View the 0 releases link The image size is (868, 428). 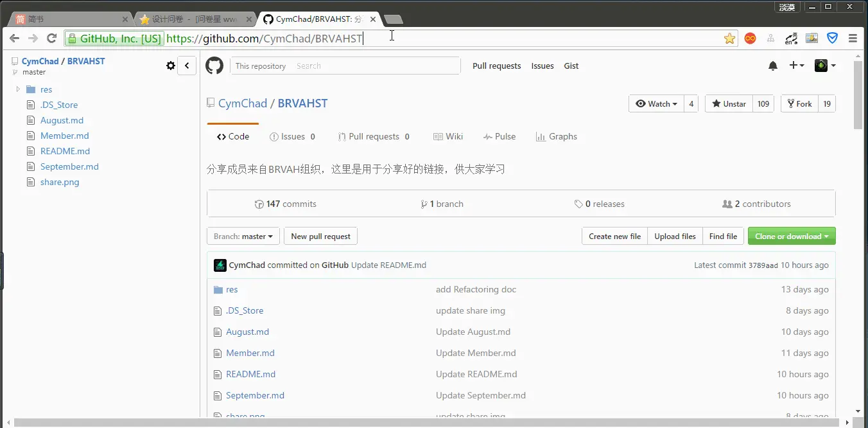599,204
